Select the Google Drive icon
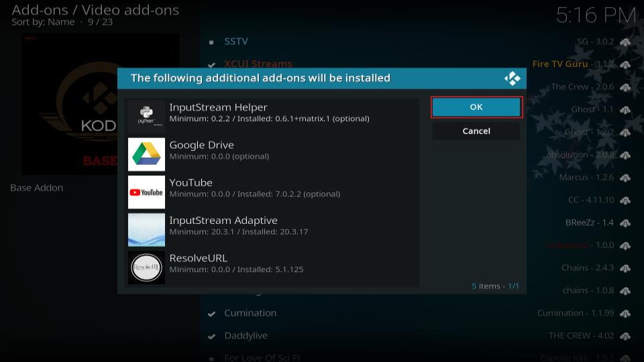Image resolution: width=644 pixels, height=362 pixels. tap(146, 154)
